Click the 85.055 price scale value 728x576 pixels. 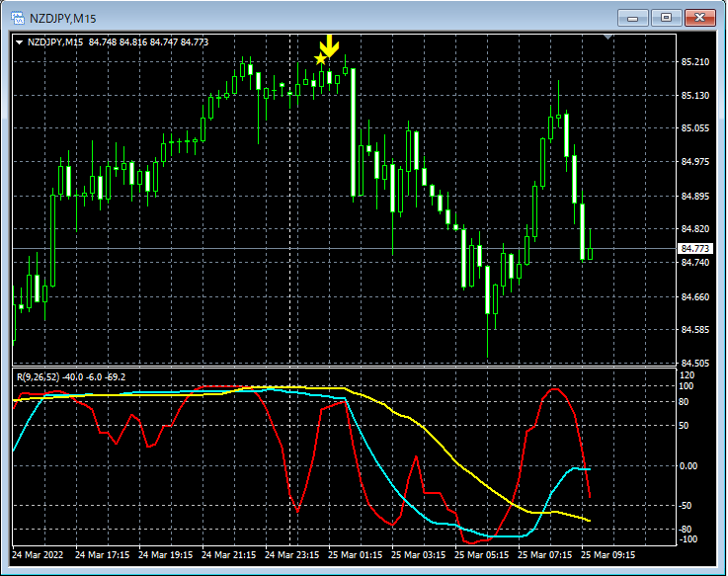click(x=695, y=128)
